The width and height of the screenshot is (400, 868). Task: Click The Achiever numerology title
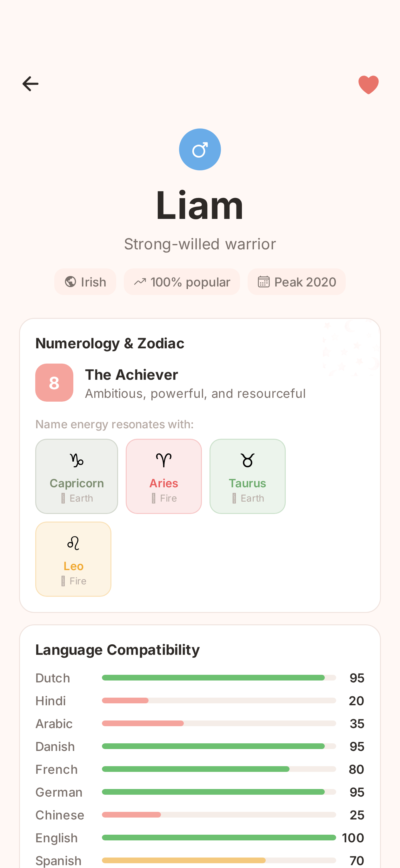coord(131,375)
